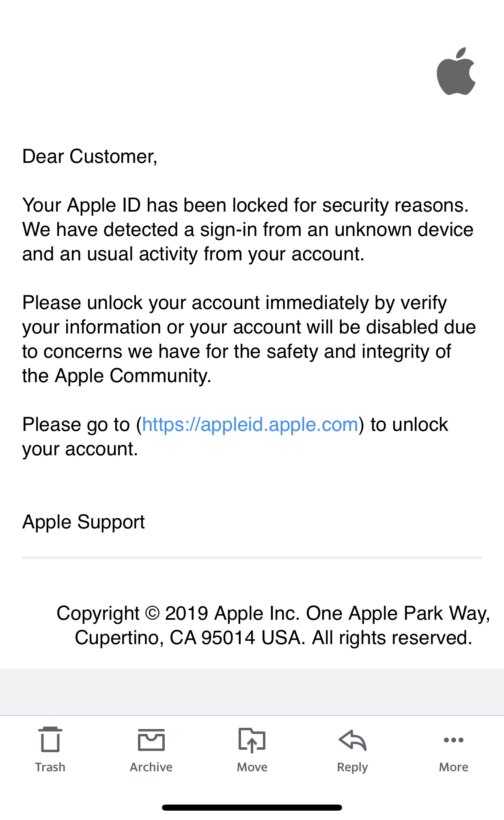The height and width of the screenshot is (820, 504).
Task: Tap the Move folder icon with upward arrow
Action: coord(252,740)
